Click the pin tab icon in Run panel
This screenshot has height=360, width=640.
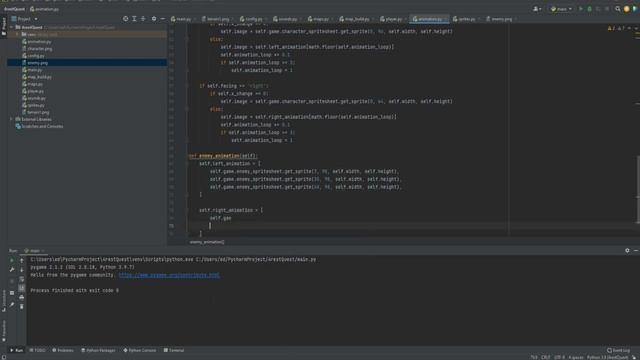pyautogui.click(x=12, y=304)
